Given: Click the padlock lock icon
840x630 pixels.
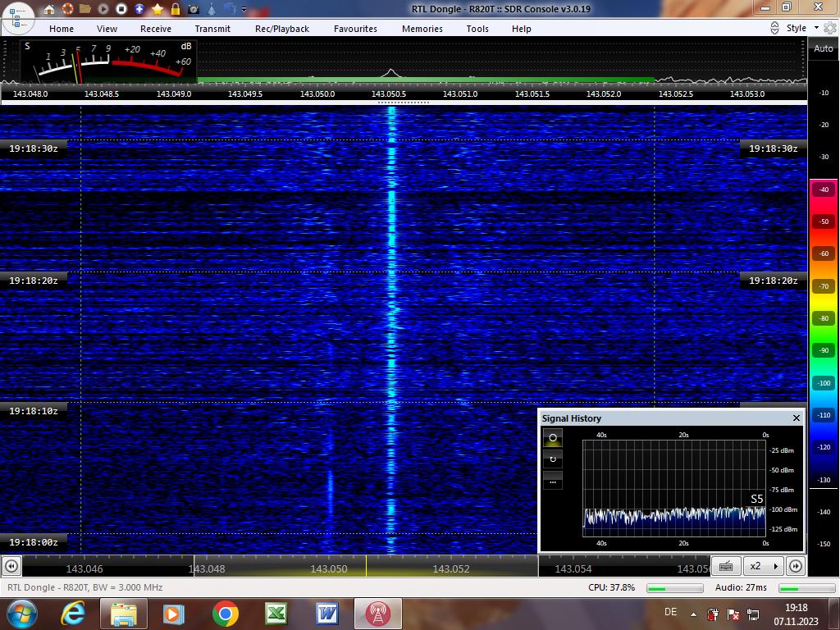Looking at the screenshot, I should (176, 9).
